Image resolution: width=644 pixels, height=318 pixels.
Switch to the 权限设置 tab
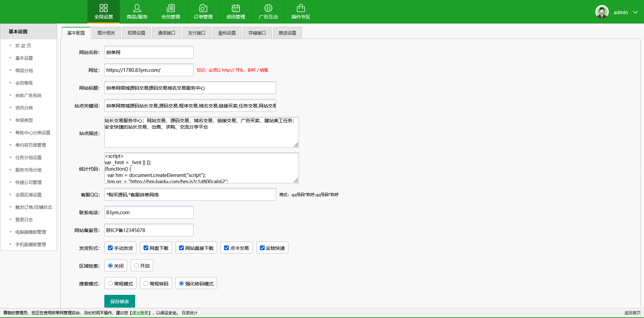(x=137, y=33)
